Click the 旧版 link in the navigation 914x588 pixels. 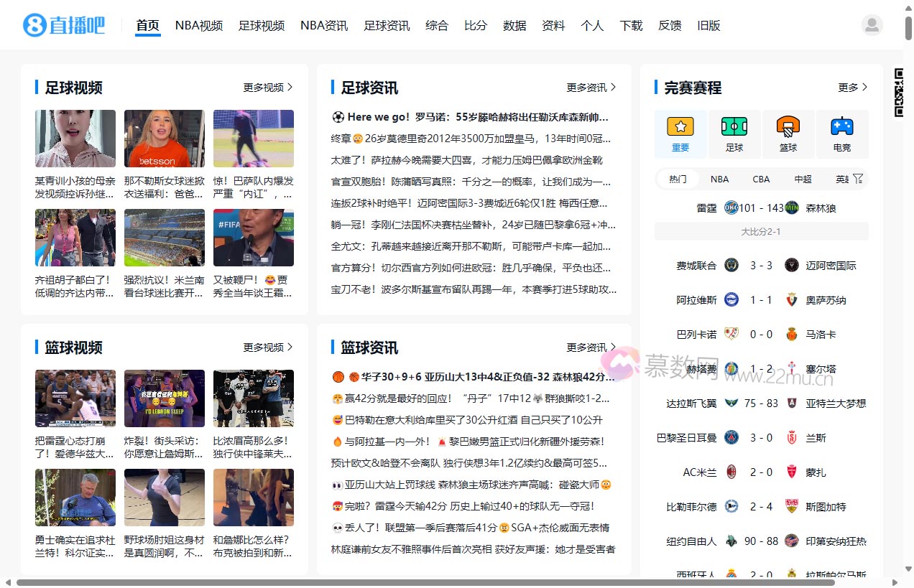(708, 24)
